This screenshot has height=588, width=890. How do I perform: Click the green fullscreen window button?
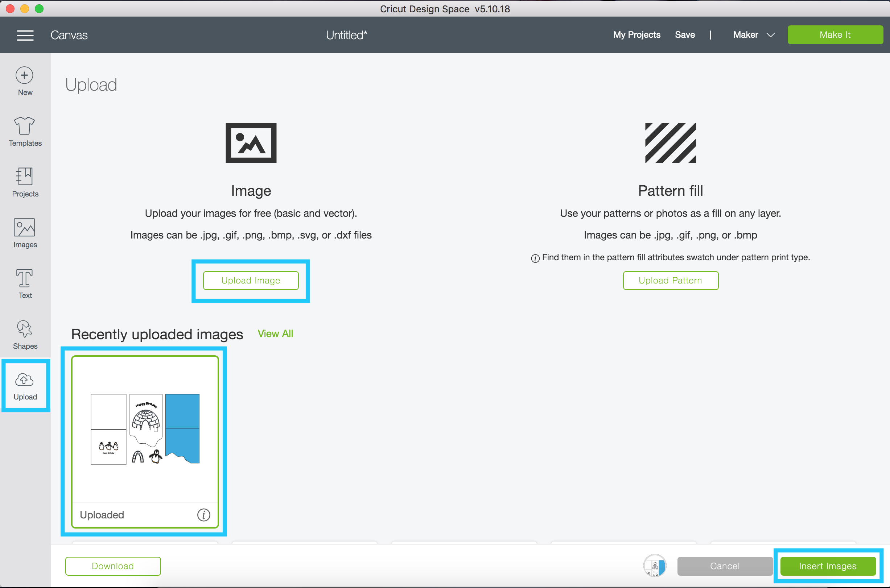pos(39,9)
